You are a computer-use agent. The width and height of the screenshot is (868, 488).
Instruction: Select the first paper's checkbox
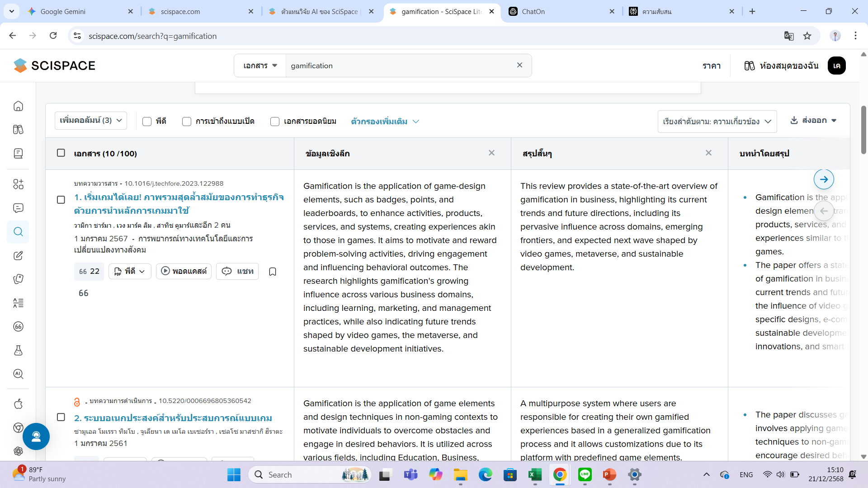61,200
